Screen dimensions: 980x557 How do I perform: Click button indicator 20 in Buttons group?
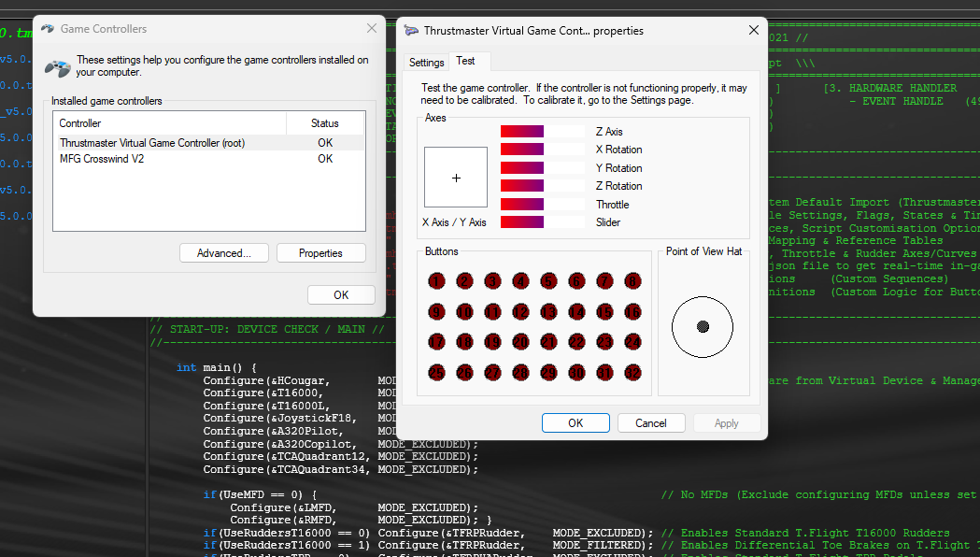[x=520, y=342]
